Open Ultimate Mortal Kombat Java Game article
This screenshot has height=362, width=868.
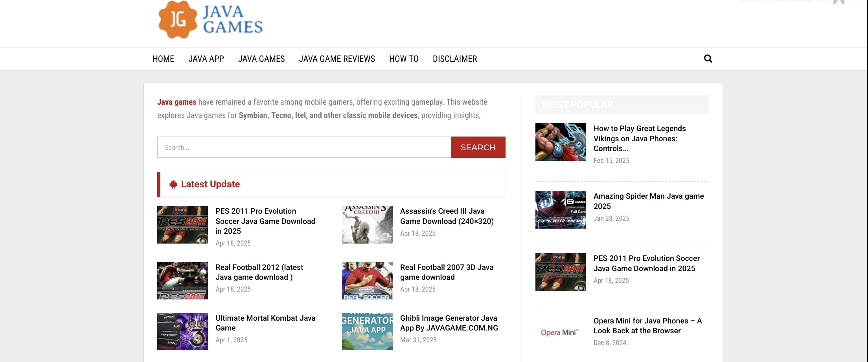click(x=265, y=323)
